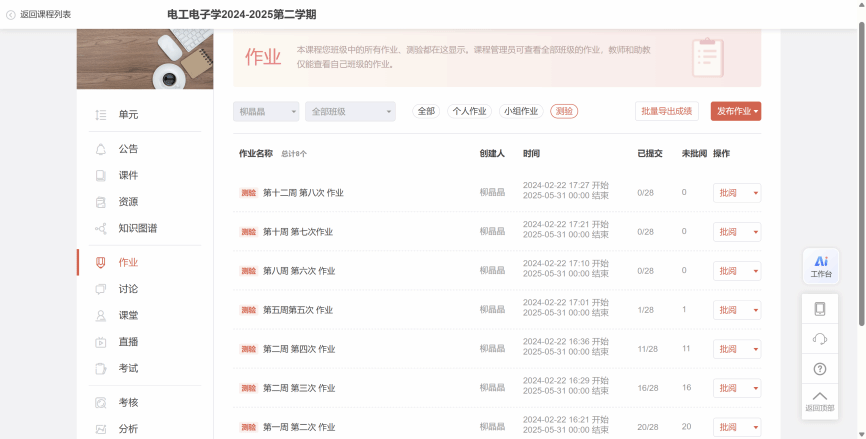Viewport: 866px width, 439px height.
Task: Click the 批量导出成绩 button
Action: (666, 111)
